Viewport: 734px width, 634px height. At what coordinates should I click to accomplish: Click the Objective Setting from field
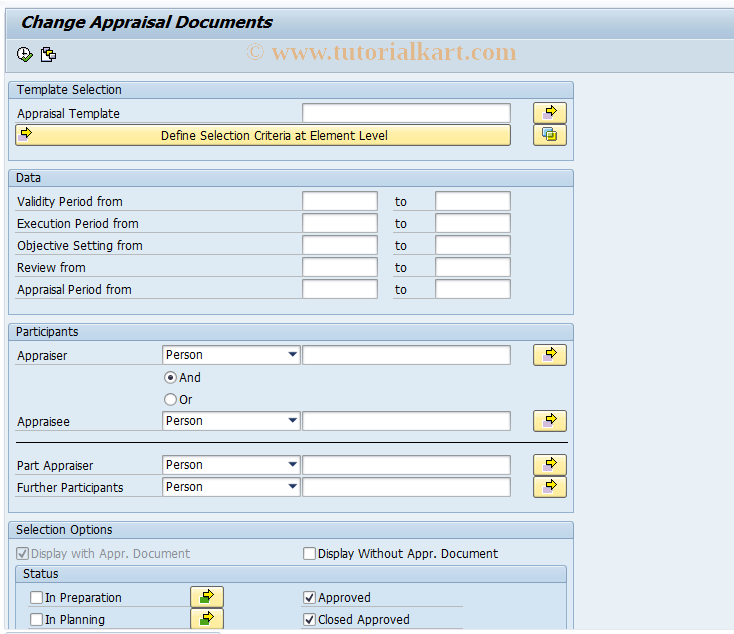click(x=340, y=245)
